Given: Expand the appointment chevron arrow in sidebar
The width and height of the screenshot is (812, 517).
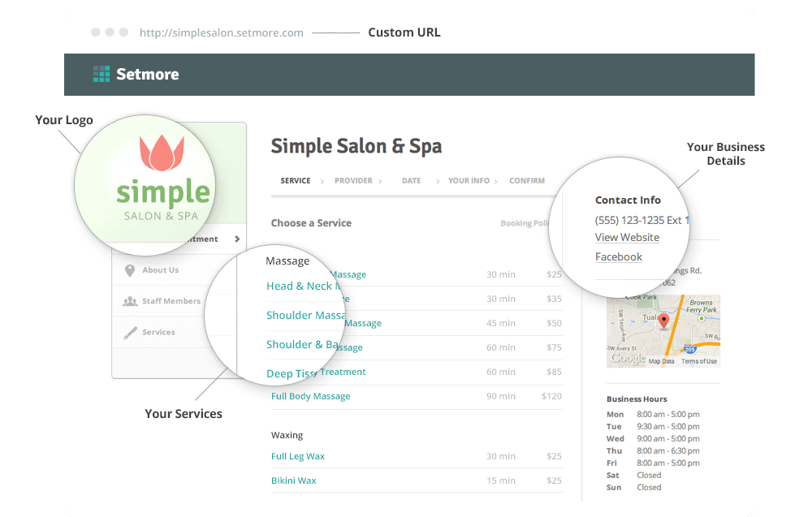Looking at the screenshot, I should [x=237, y=239].
